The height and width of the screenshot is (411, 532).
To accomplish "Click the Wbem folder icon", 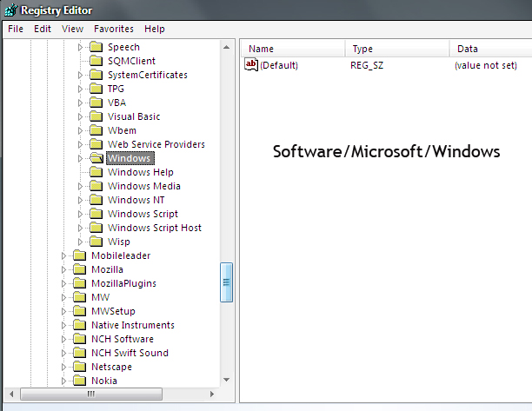I will tap(96, 130).
